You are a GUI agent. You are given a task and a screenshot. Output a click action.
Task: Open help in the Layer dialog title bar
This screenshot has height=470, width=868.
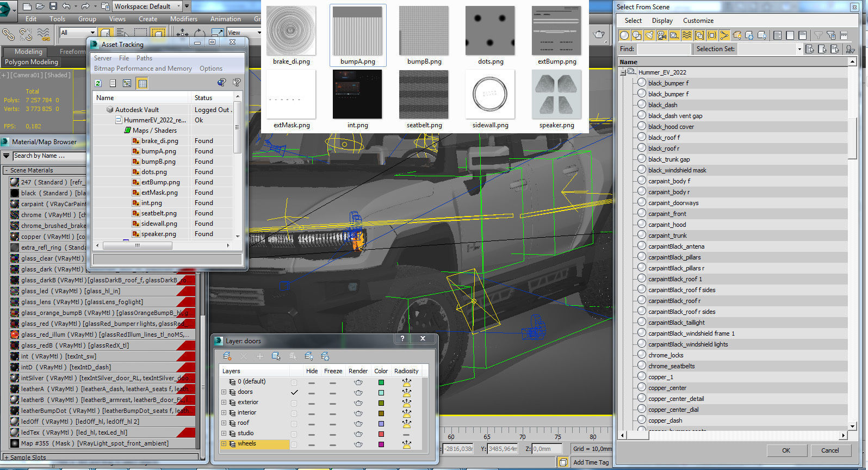point(402,339)
